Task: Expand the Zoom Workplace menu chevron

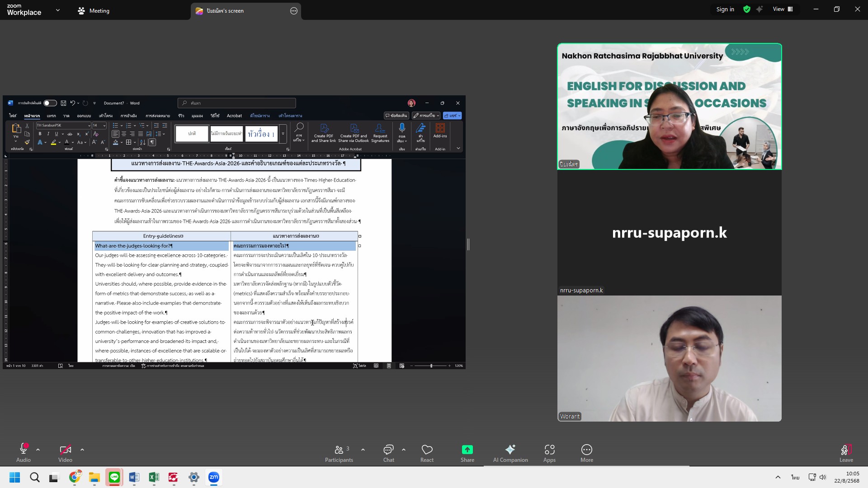Action: tap(57, 10)
